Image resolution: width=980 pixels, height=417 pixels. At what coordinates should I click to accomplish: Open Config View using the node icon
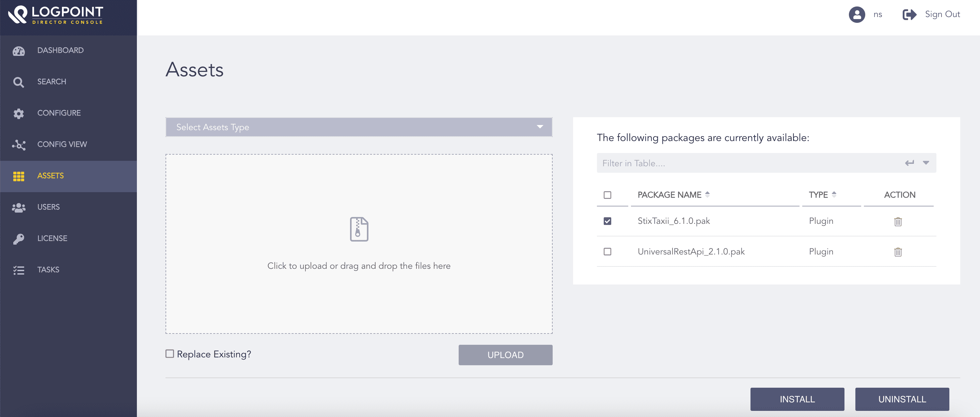(x=18, y=144)
